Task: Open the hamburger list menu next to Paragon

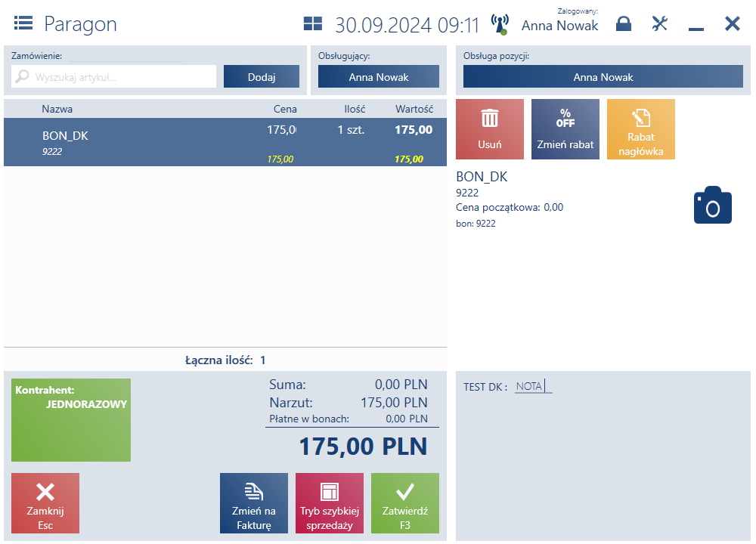Action: [23, 23]
